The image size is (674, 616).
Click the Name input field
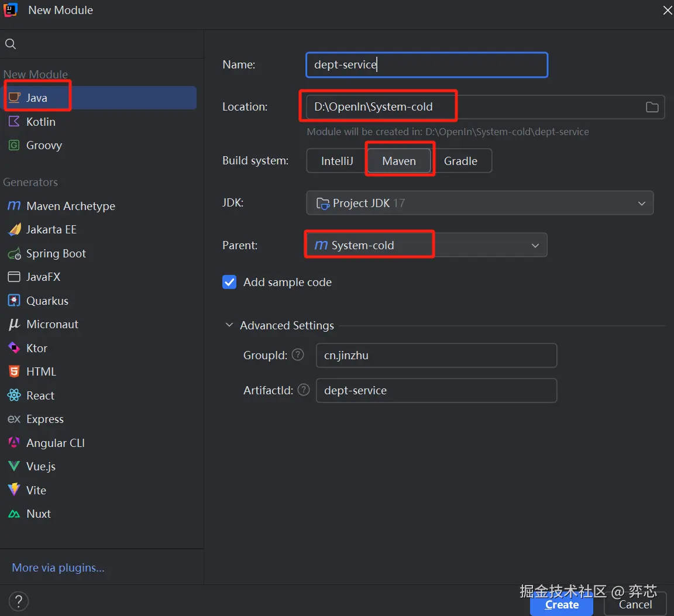coord(427,65)
